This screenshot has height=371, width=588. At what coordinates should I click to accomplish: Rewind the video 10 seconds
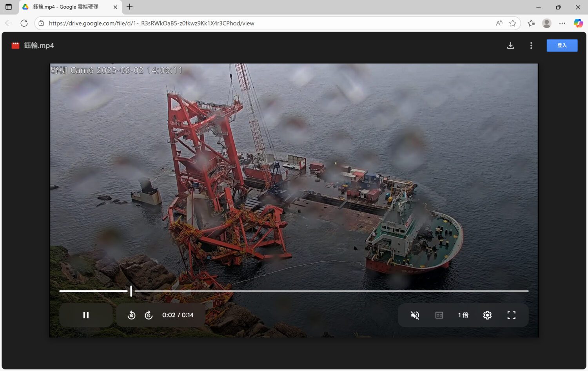click(x=132, y=315)
